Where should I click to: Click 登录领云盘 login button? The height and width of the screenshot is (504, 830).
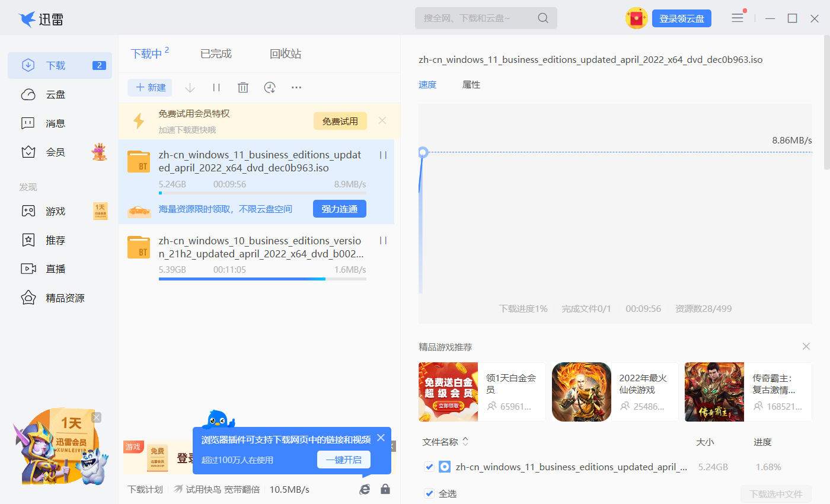[682, 18]
